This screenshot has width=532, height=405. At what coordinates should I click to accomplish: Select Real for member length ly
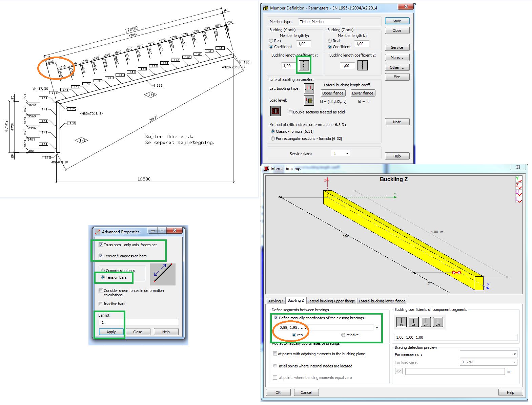coord(271,41)
